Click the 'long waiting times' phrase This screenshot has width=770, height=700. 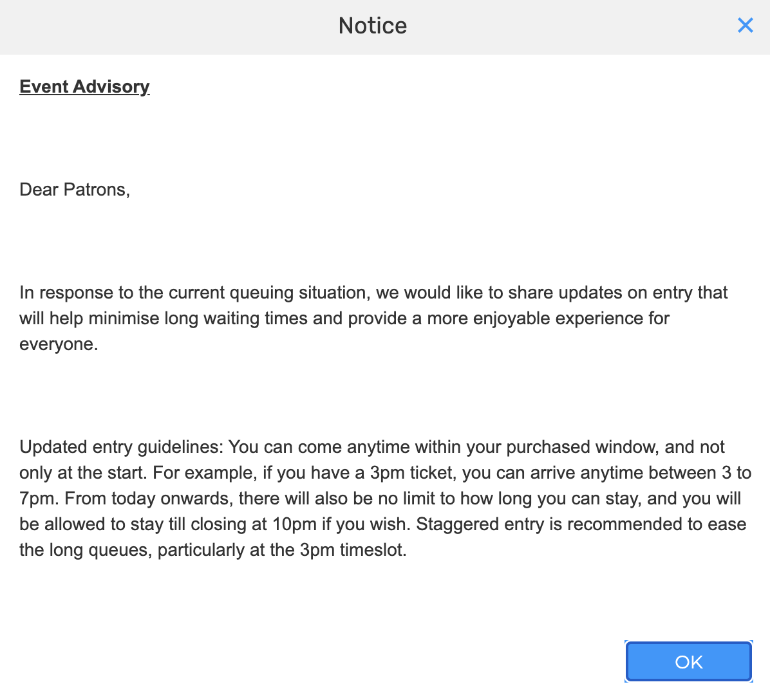tap(236, 318)
